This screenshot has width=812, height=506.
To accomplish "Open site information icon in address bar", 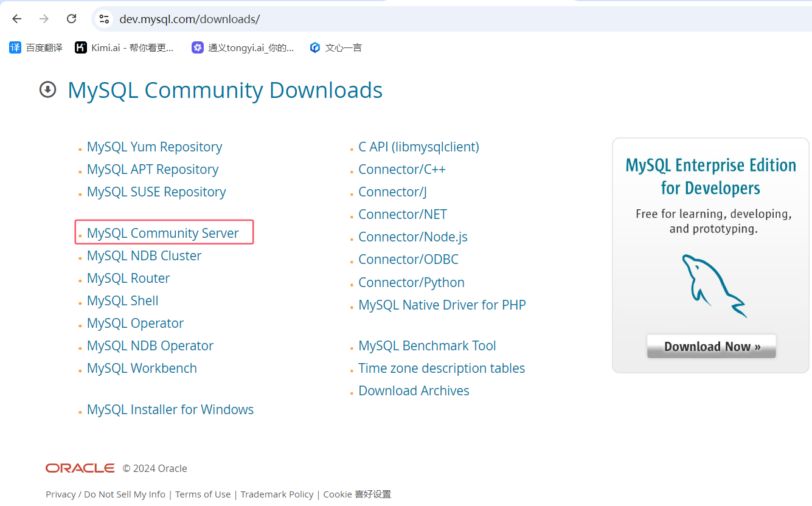I will (104, 19).
